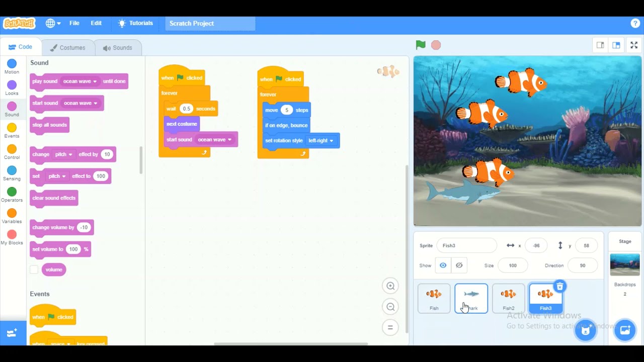Hide the sprite with crossed eye icon
Image resolution: width=644 pixels, height=362 pixels.
459,265
